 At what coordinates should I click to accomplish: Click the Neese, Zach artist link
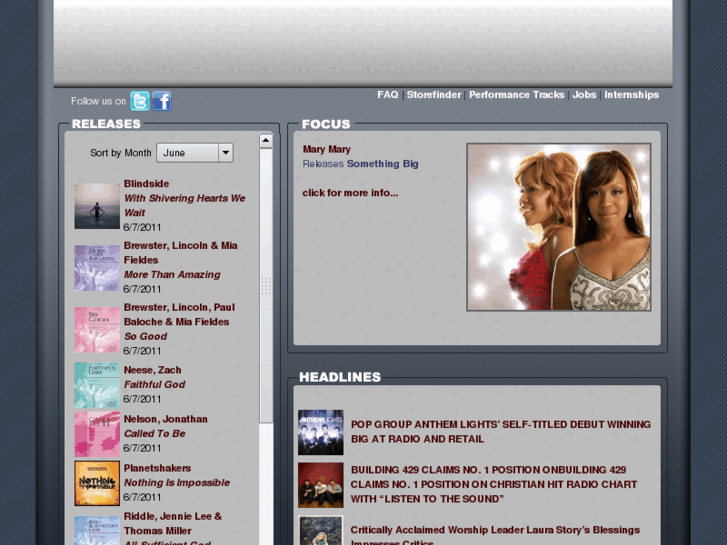point(152,370)
